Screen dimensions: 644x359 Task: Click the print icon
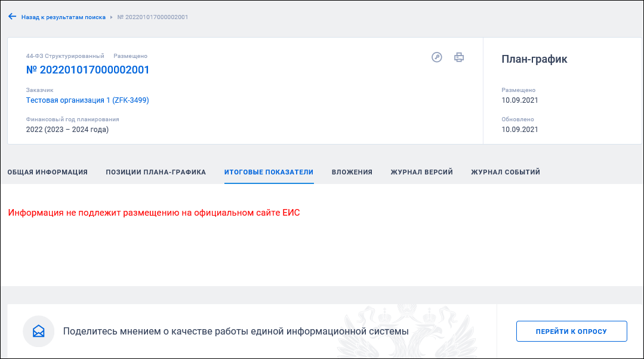(459, 57)
